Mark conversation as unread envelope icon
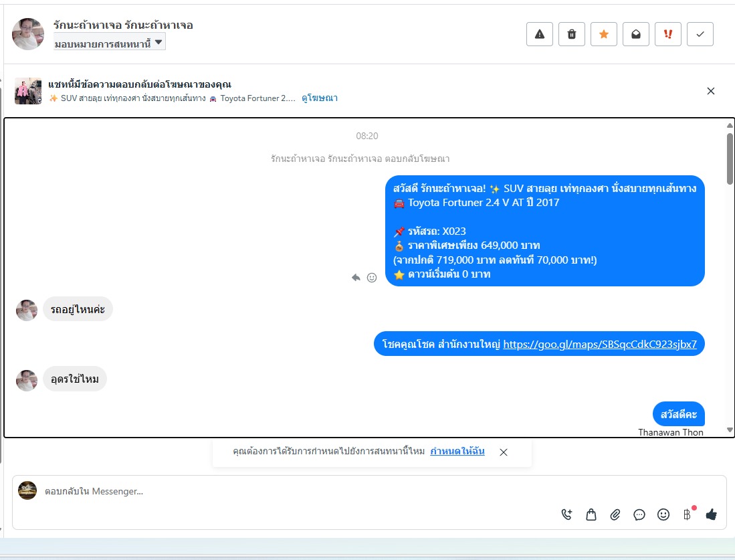The width and height of the screenshot is (735, 560). (635, 34)
